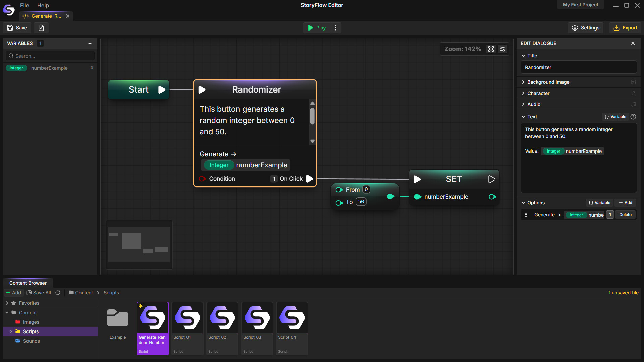Click the Export button
This screenshot has height=362, width=644.
[626, 28]
